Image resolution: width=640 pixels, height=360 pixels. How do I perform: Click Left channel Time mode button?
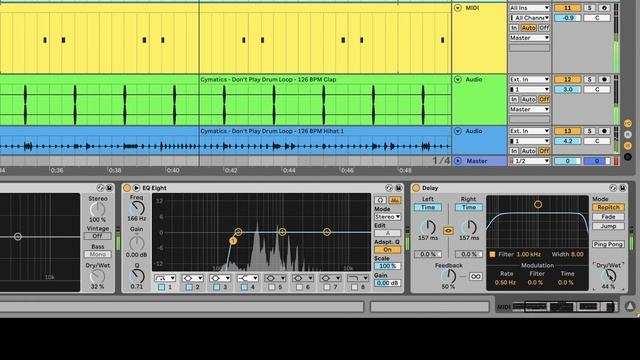tap(428, 207)
